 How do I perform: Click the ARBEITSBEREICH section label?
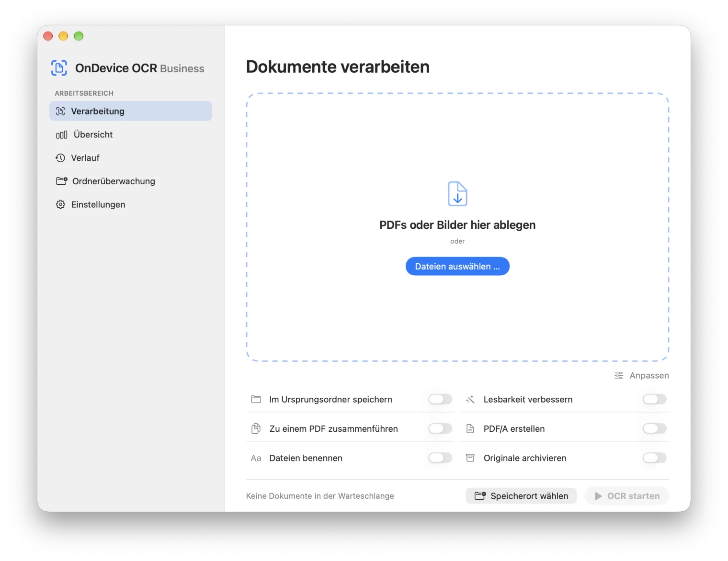point(84,93)
